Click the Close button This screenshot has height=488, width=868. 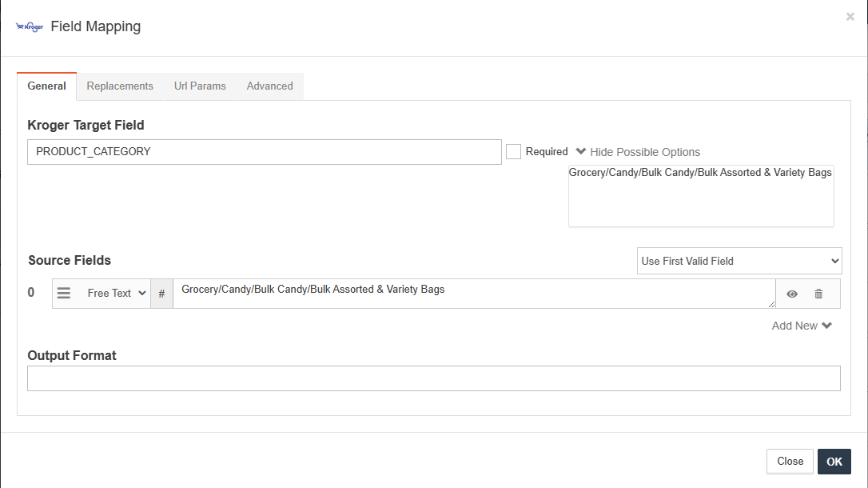(790, 461)
